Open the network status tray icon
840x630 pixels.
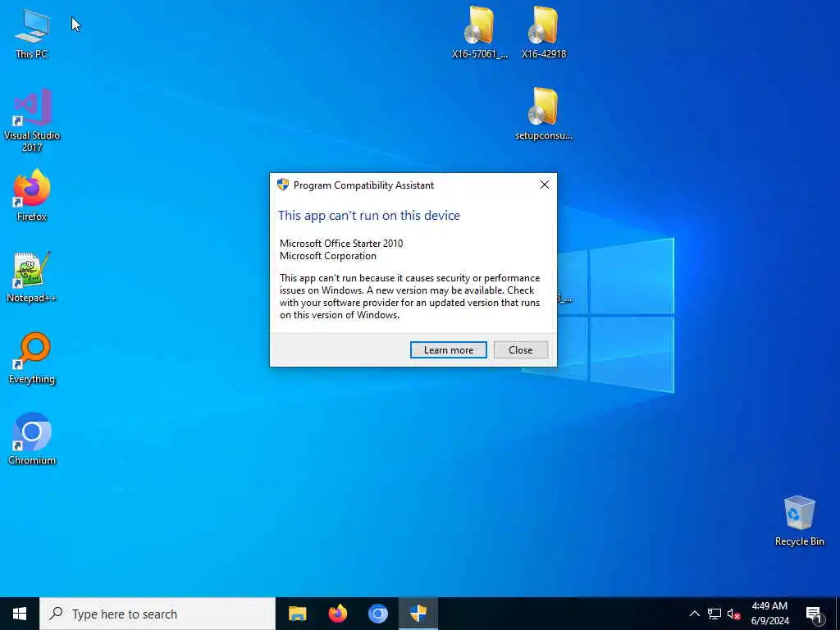point(714,614)
